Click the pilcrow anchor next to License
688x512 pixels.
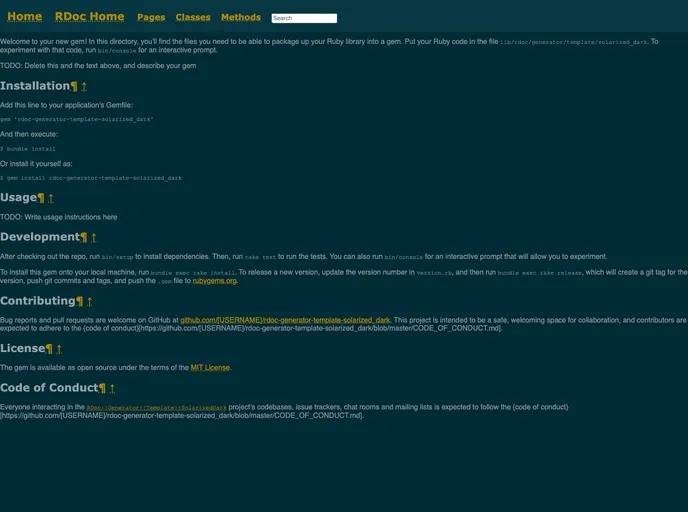coord(49,349)
